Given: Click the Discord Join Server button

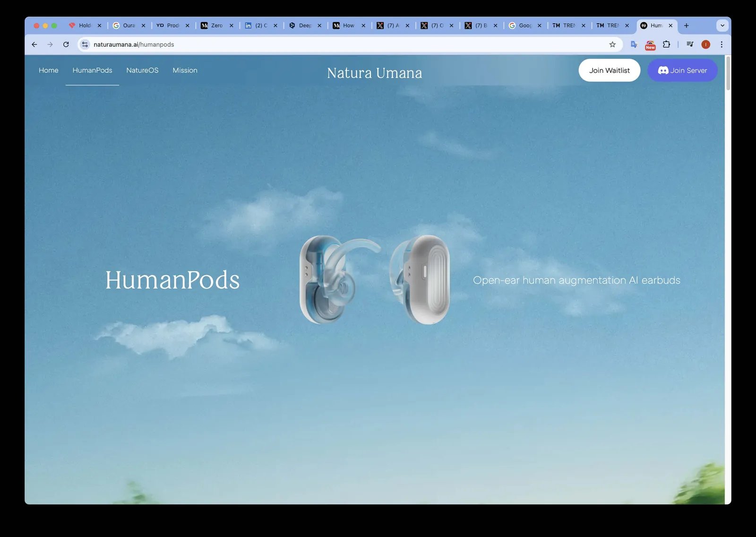Looking at the screenshot, I should 682,70.
